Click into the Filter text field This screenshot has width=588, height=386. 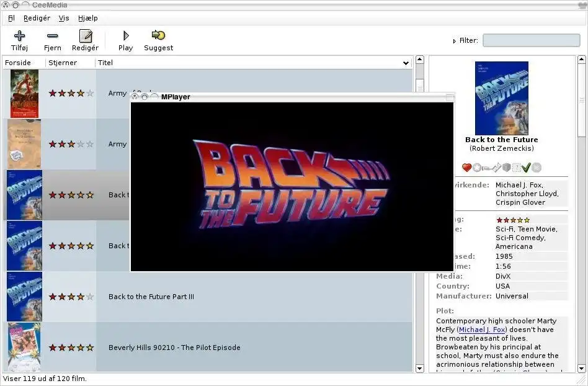tap(531, 40)
